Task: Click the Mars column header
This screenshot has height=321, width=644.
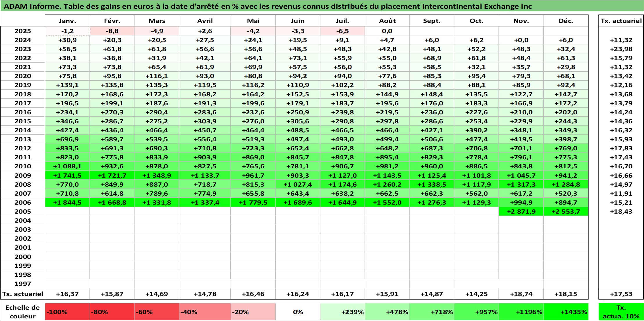Action: [157, 21]
